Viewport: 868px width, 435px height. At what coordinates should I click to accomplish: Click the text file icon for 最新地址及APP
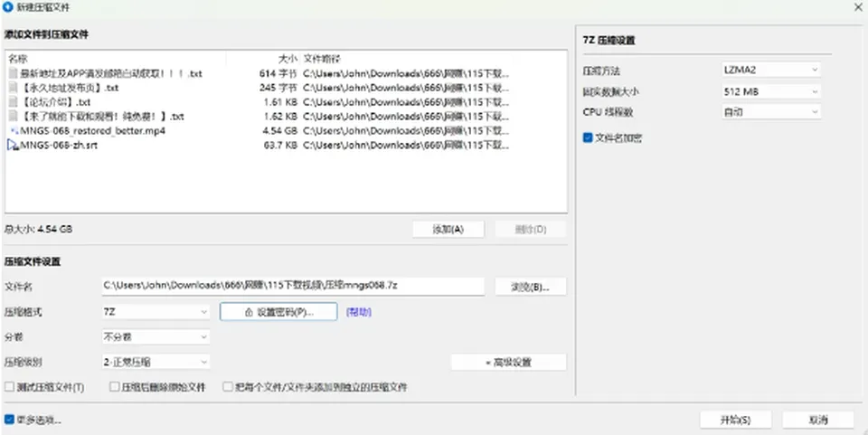(14, 73)
